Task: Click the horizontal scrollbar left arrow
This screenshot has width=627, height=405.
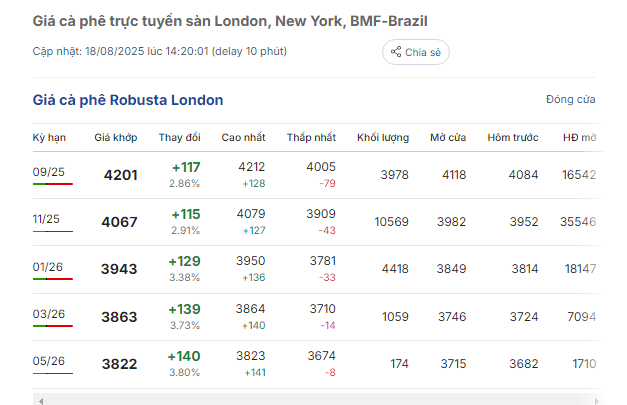Action: tap(41, 401)
